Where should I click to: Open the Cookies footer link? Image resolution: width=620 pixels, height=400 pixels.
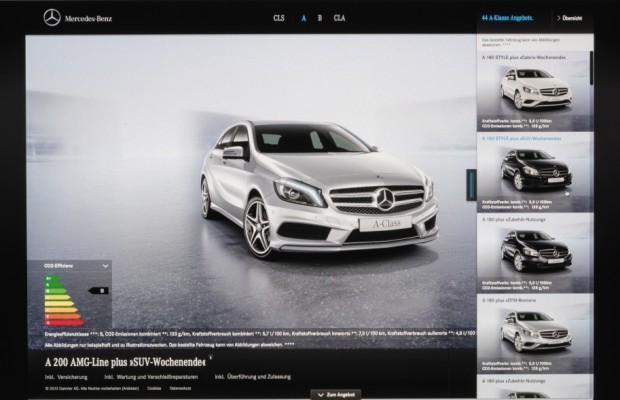(x=154, y=389)
